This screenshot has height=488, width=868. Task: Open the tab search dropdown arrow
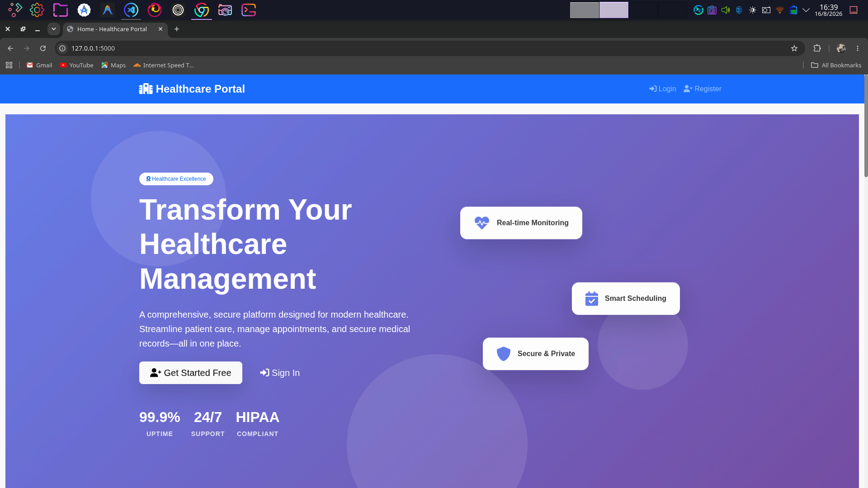click(x=54, y=29)
